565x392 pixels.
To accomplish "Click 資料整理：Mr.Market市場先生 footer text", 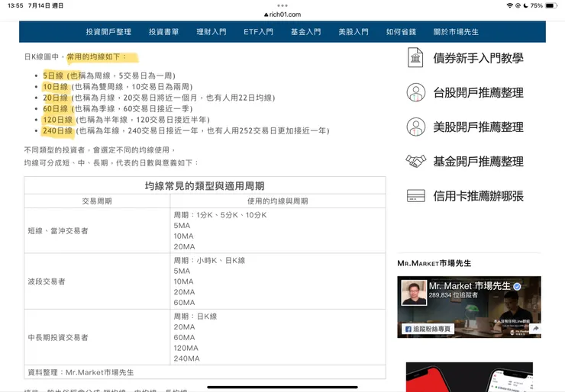I will coord(81,372).
